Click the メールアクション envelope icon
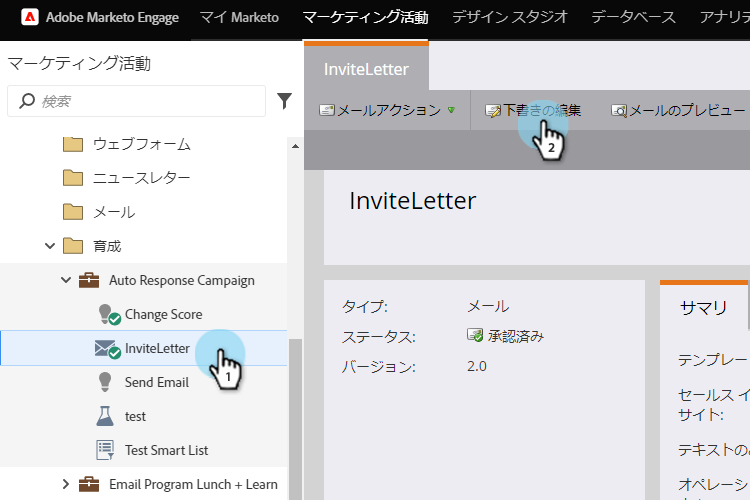Viewport: 750px width, 500px height. (x=327, y=111)
